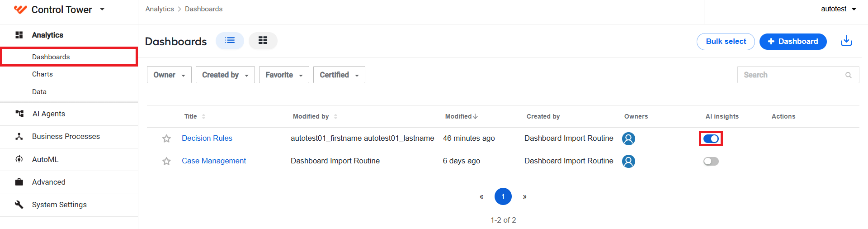Click the AutoML sidebar icon
The height and width of the screenshot is (229, 868).
19,159
